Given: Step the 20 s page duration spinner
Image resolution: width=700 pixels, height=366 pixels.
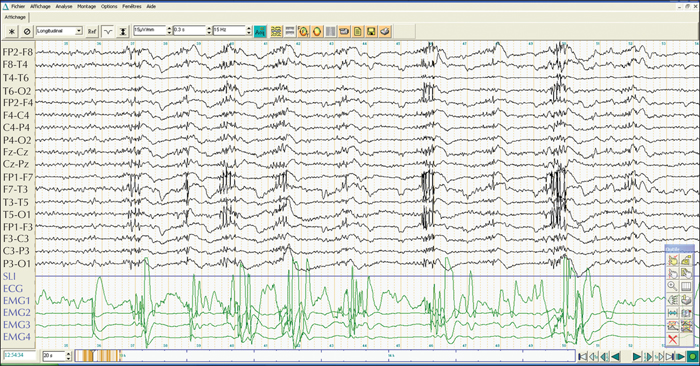Looking at the screenshot, I should (68, 356).
